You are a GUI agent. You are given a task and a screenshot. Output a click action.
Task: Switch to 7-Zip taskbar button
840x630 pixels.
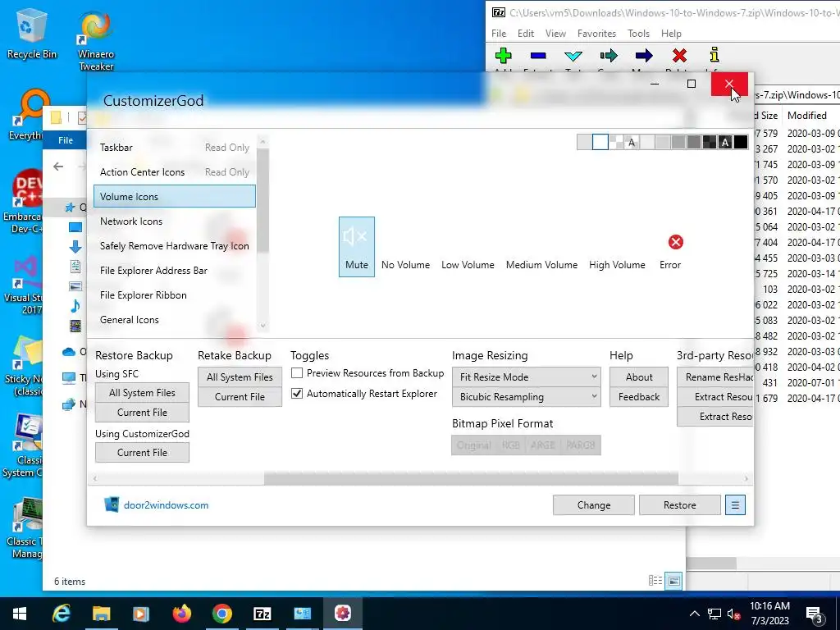click(x=262, y=614)
